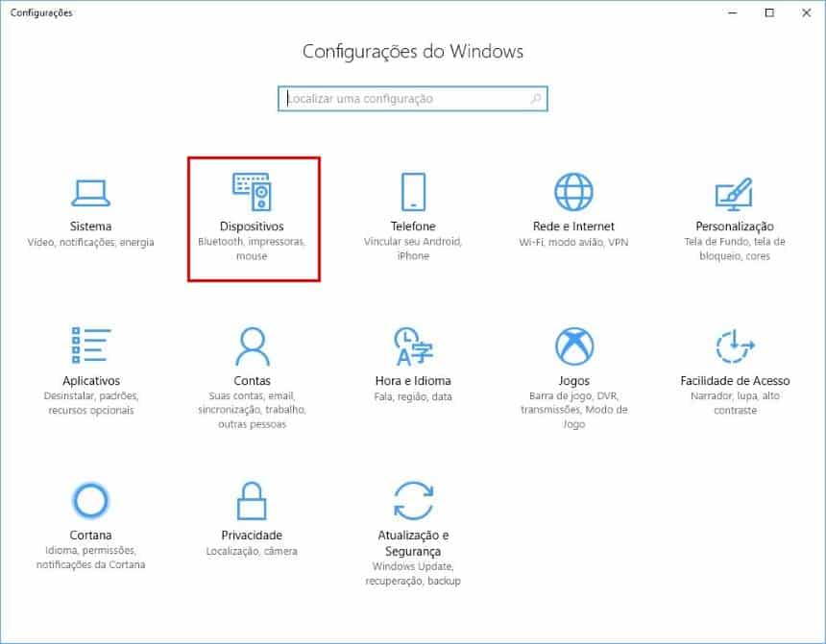
Task: Minimize the Configurações window
Action: point(732,12)
